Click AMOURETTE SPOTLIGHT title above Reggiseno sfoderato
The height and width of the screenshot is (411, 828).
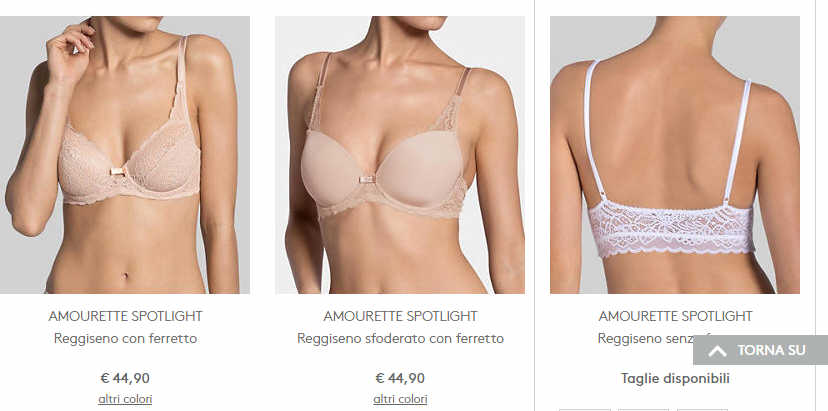click(x=400, y=316)
